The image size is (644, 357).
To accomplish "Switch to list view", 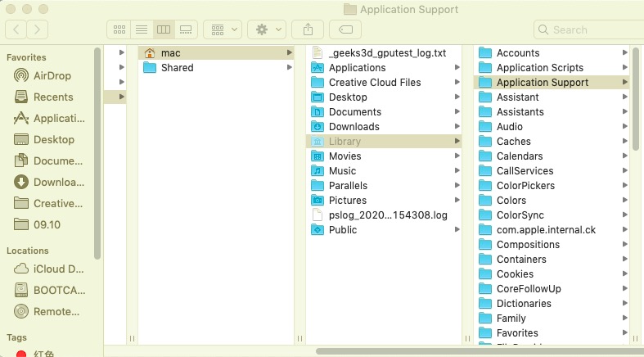I will (142, 29).
